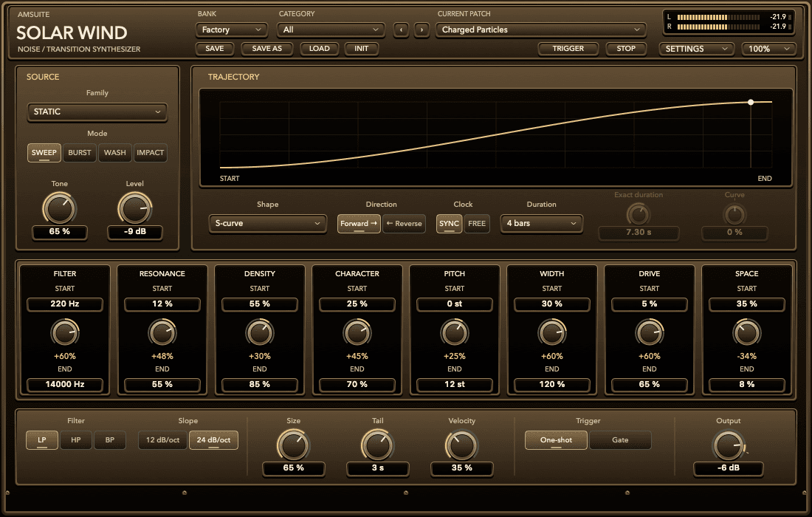This screenshot has width=812, height=517.
Task: Click the Size knob
Action: click(x=294, y=445)
